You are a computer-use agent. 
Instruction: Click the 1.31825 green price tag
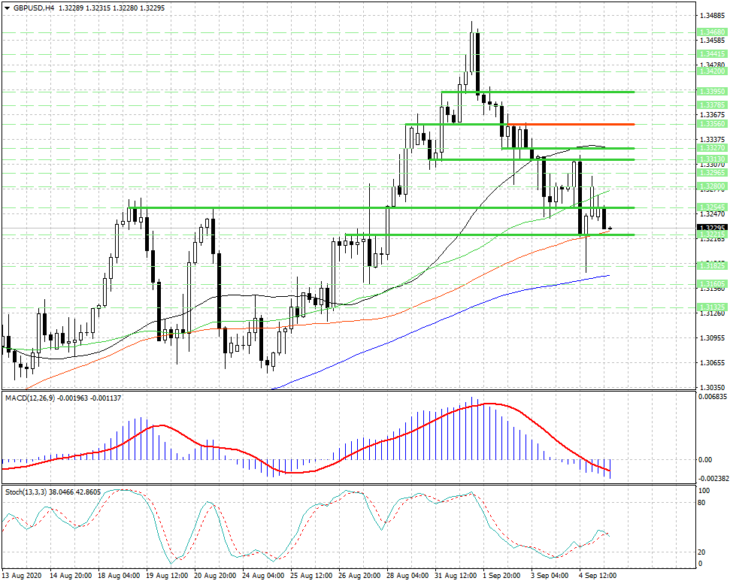(712, 266)
